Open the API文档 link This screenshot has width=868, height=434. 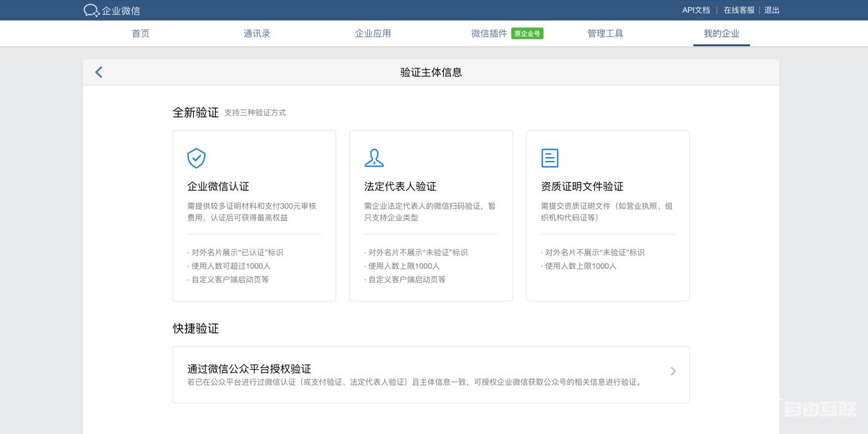695,10
